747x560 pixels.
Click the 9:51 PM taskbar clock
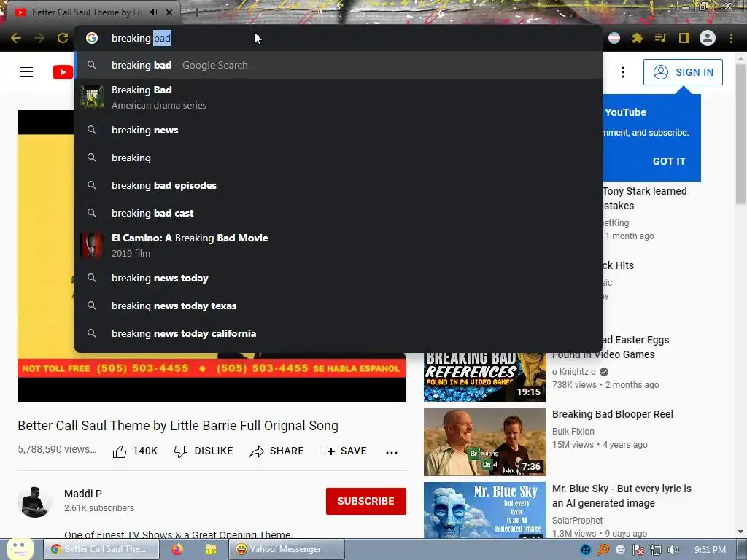click(x=710, y=550)
